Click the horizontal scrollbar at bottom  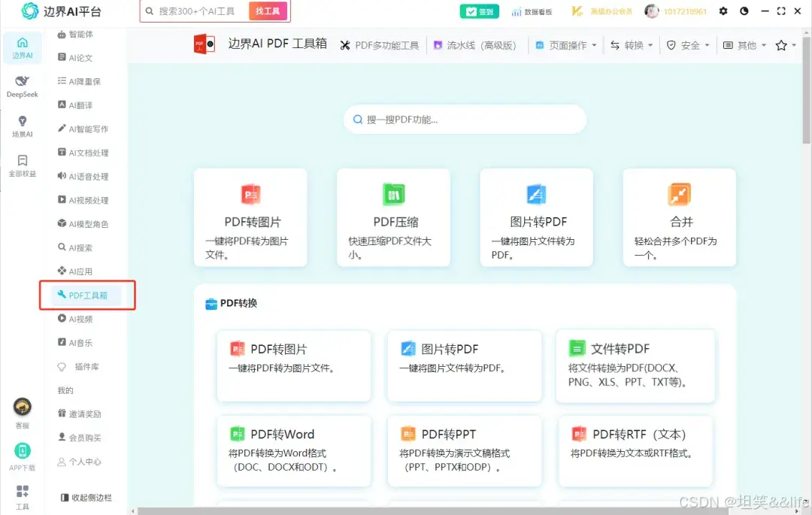[432, 511]
